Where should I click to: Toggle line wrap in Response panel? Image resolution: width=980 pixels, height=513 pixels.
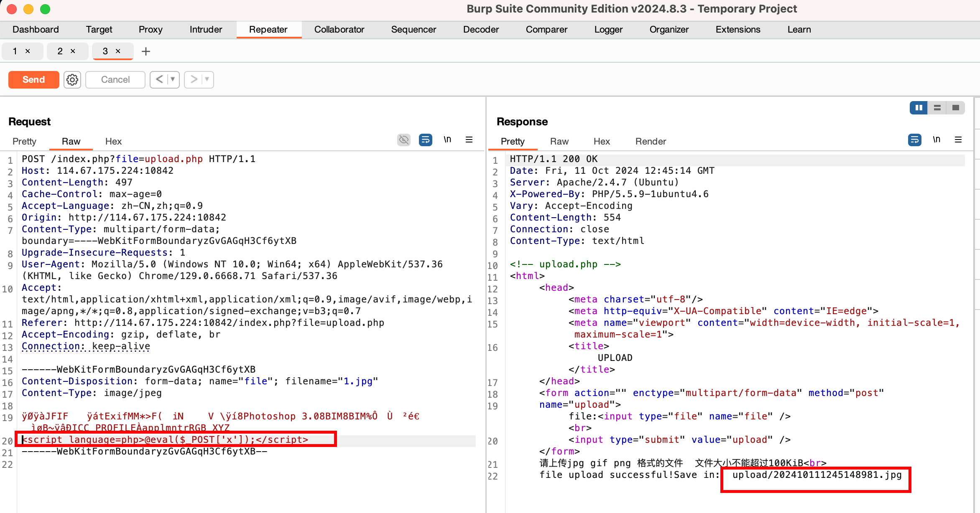pos(915,140)
